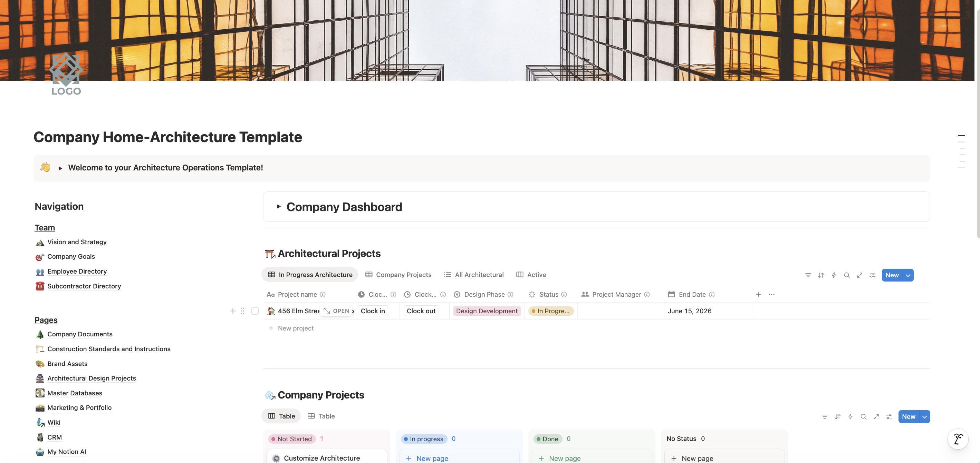This screenshot has height=463, width=980.
Task: Open dropdown arrow next to Architectural Projects New
Action: point(908,275)
